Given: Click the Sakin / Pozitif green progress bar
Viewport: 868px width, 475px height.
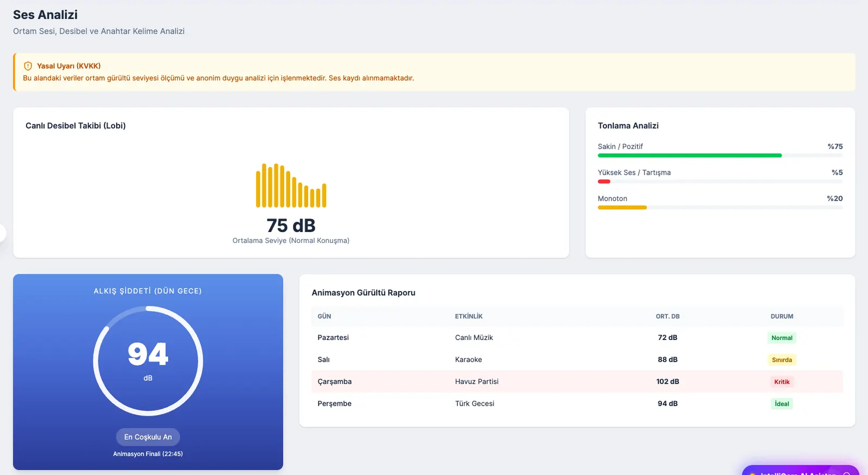Looking at the screenshot, I should [x=690, y=156].
